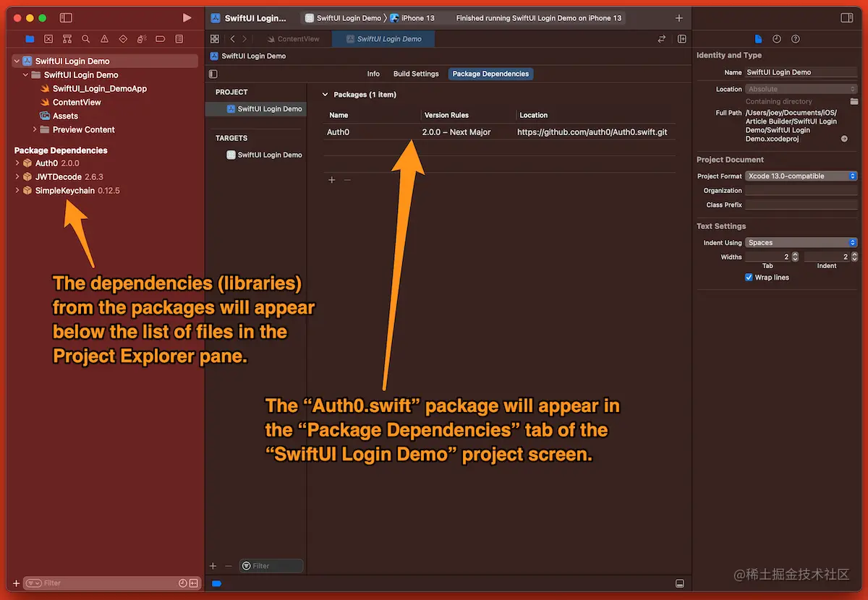Open the Location Absolute dropdown
The height and width of the screenshot is (600, 868).
pyautogui.click(x=801, y=90)
